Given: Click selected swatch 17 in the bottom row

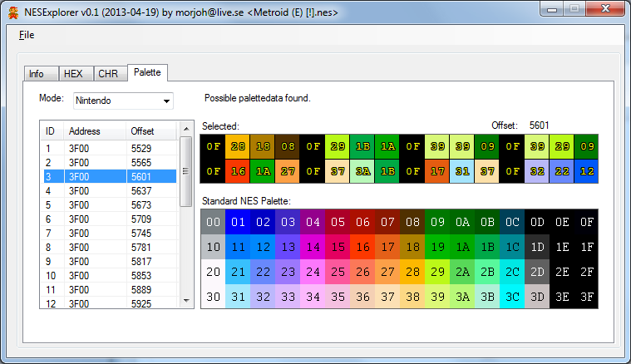Looking at the screenshot, I should (x=437, y=171).
